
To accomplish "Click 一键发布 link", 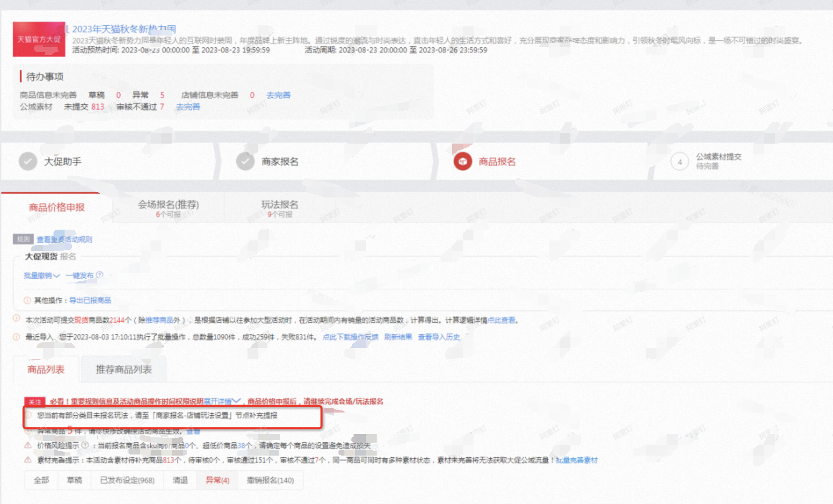I will click(x=80, y=275).
